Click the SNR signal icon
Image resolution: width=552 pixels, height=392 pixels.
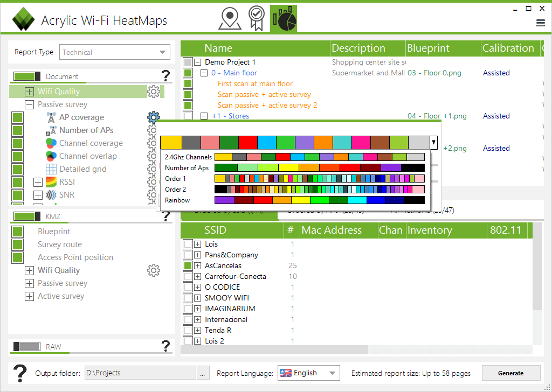click(x=51, y=195)
